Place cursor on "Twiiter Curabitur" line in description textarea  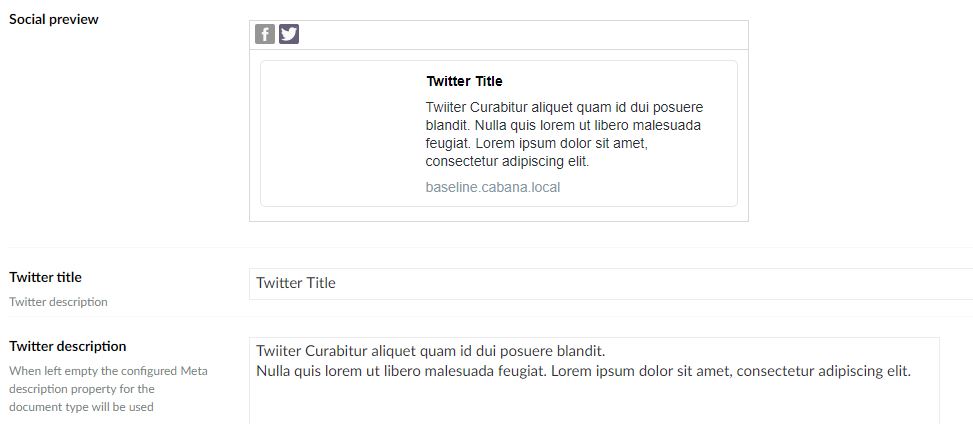coord(431,351)
